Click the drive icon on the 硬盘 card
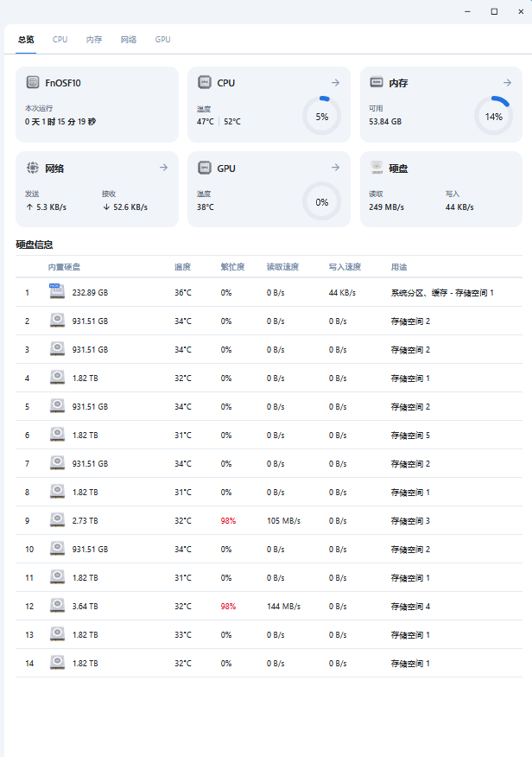The width and height of the screenshot is (532, 757). (377, 168)
